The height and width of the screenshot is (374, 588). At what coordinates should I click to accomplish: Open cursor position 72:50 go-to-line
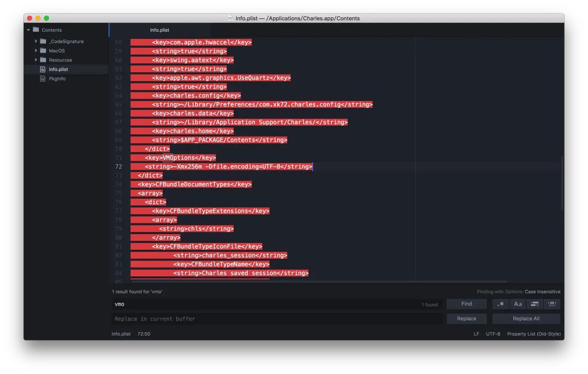tap(144, 334)
